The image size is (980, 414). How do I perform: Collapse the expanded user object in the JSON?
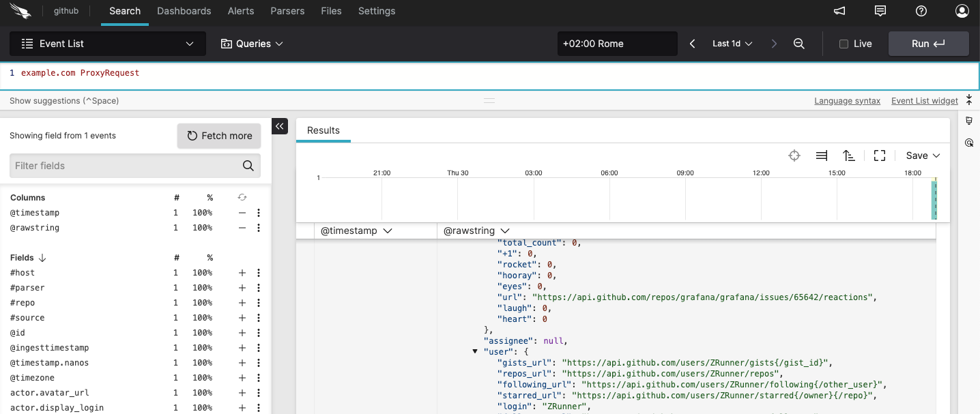475,351
